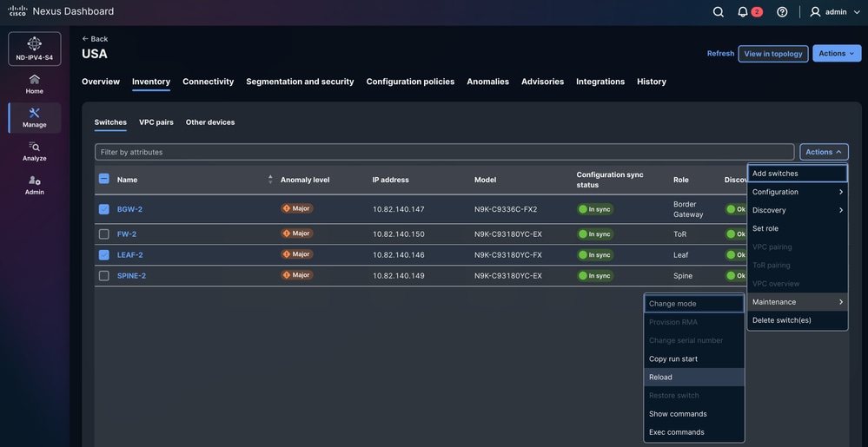Open Integrations tab
This screenshot has height=447, width=868.
[600, 82]
